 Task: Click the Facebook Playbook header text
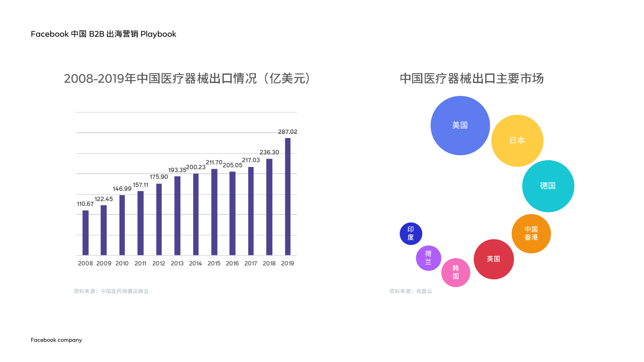click(x=103, y=34)
